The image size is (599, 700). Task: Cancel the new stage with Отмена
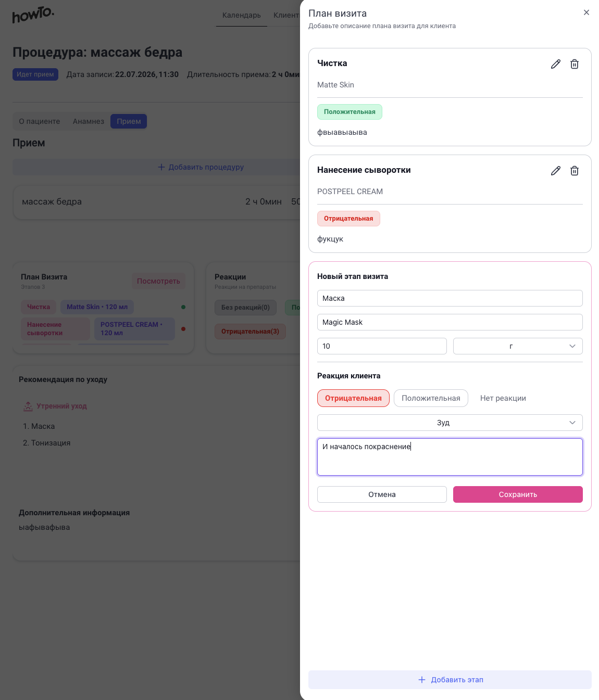point(382,494)
